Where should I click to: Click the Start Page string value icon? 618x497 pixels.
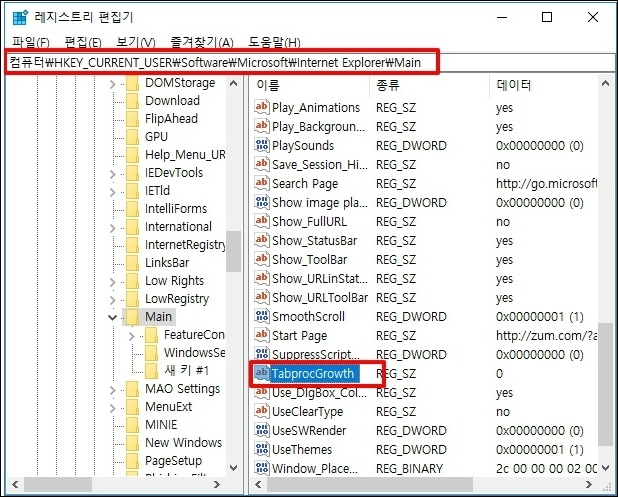pos(262,335)
